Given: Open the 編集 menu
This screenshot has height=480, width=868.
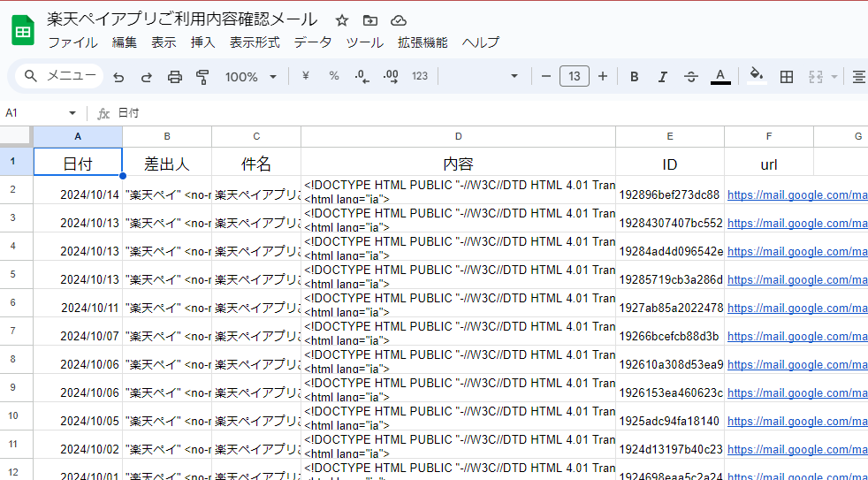Looking at the screenshot, I should pyautogui.click(x=124, y=42).
